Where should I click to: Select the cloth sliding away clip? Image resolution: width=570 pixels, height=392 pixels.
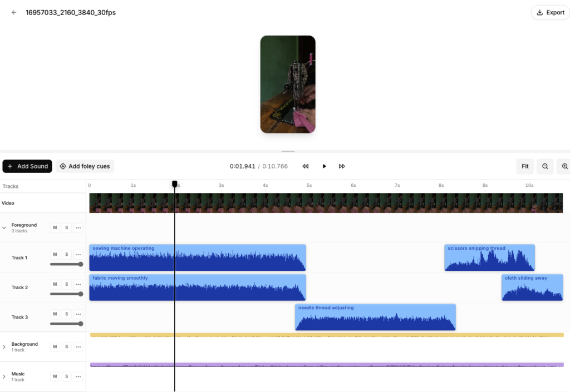532,287
